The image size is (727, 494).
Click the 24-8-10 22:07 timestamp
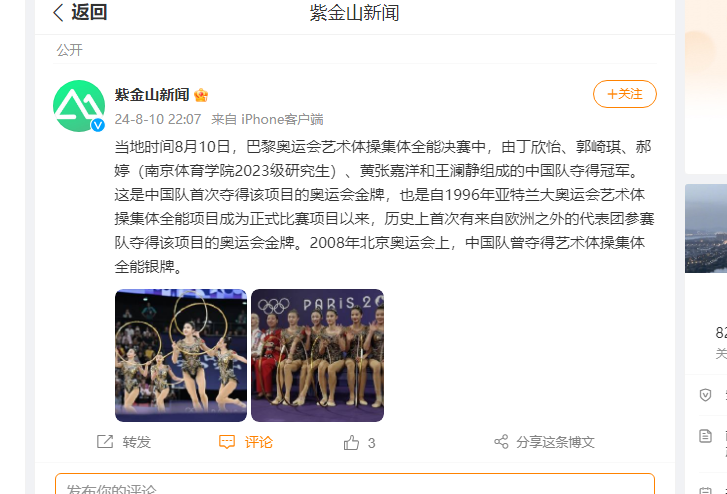tap(158, 120)
